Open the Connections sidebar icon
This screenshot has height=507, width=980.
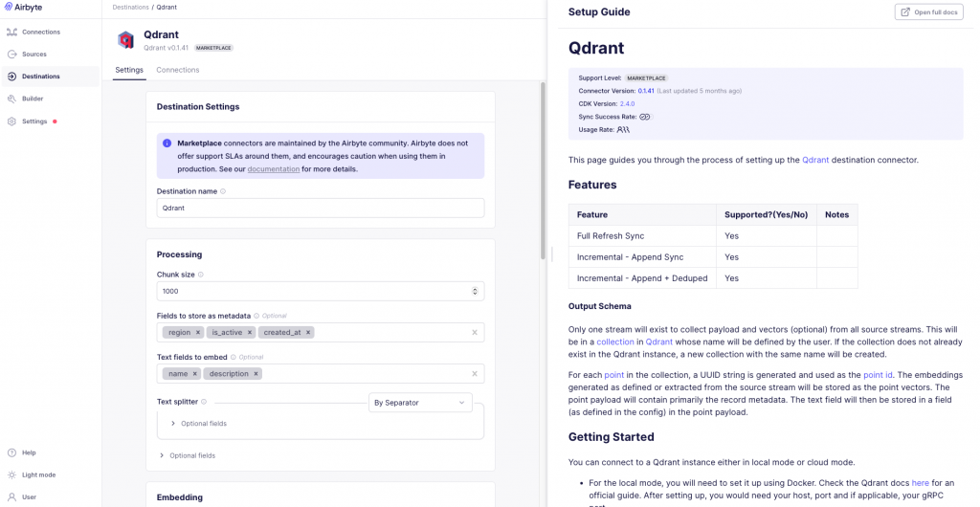[11, 32]
